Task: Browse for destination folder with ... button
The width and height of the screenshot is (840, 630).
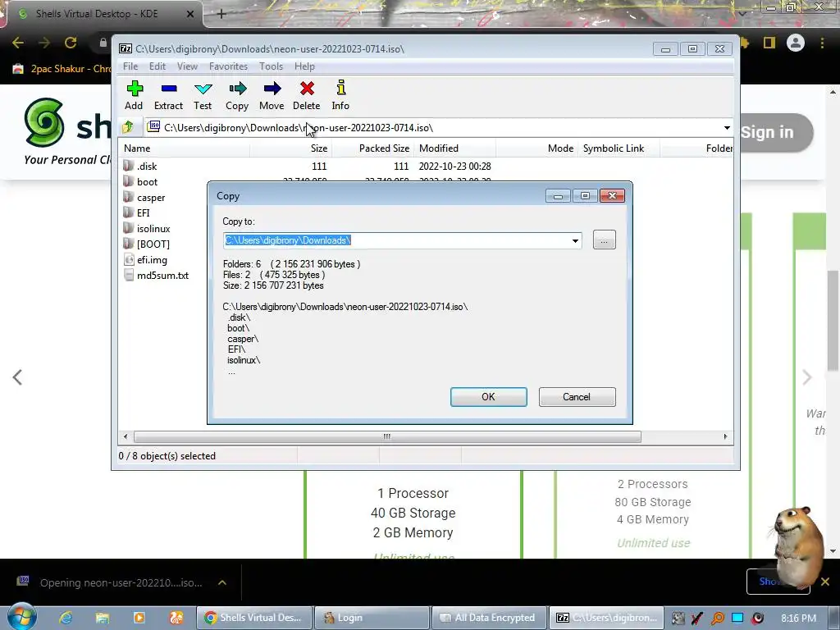Action: [x=605, y=240]
